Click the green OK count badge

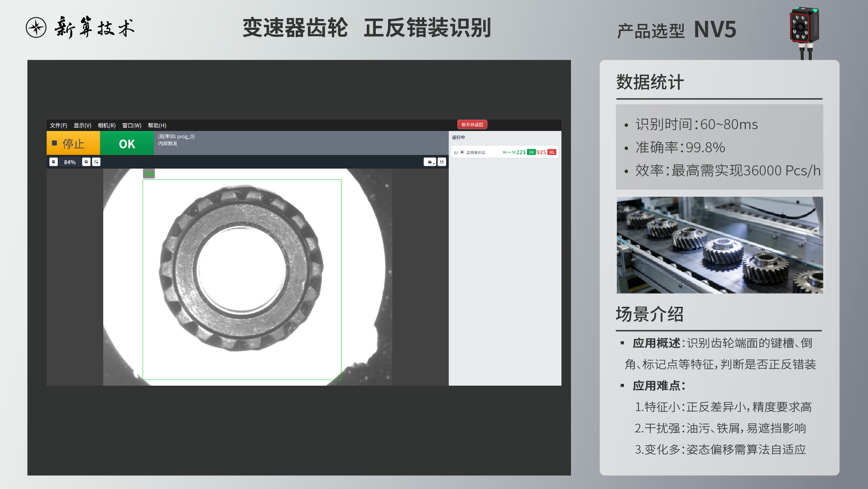point(531,152)
